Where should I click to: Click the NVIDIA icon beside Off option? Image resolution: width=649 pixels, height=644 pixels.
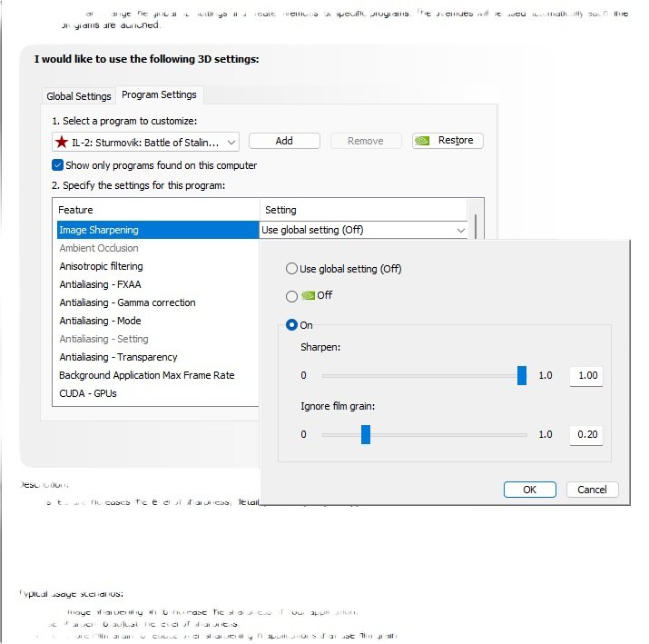pos(309,295)
